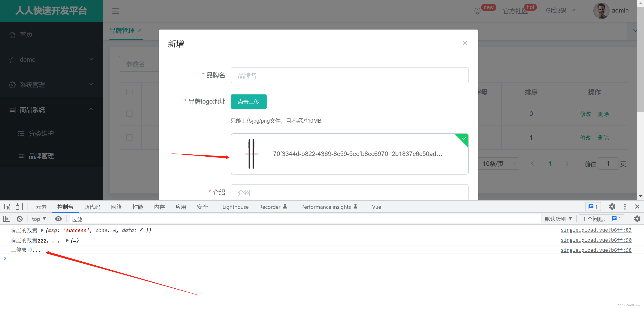Click the hamburger menu collapse icon
Image resolution: width=644 pixels, height=309 pixels.
click(x=116, y=11)
